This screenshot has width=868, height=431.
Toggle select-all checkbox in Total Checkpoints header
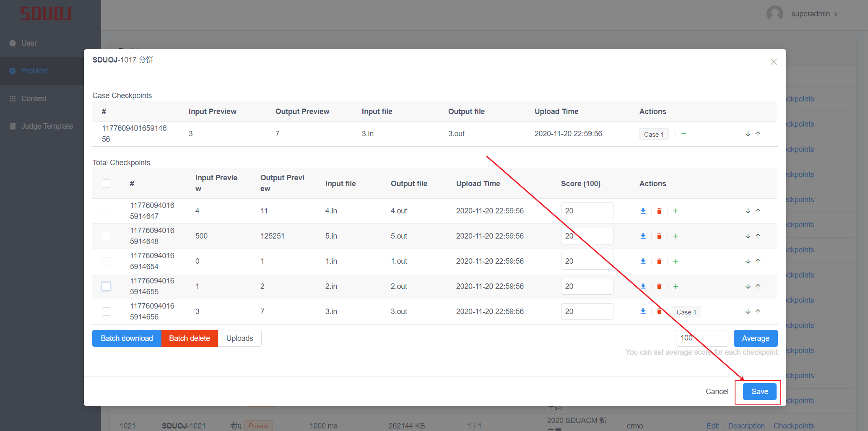point(106,184)
